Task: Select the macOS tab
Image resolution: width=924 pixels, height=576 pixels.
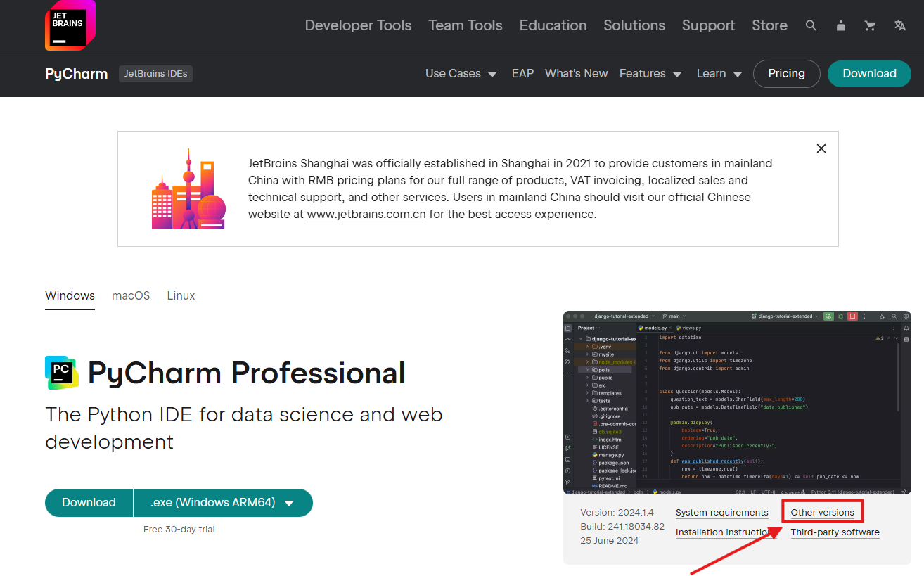Action: tap(131, 296)
